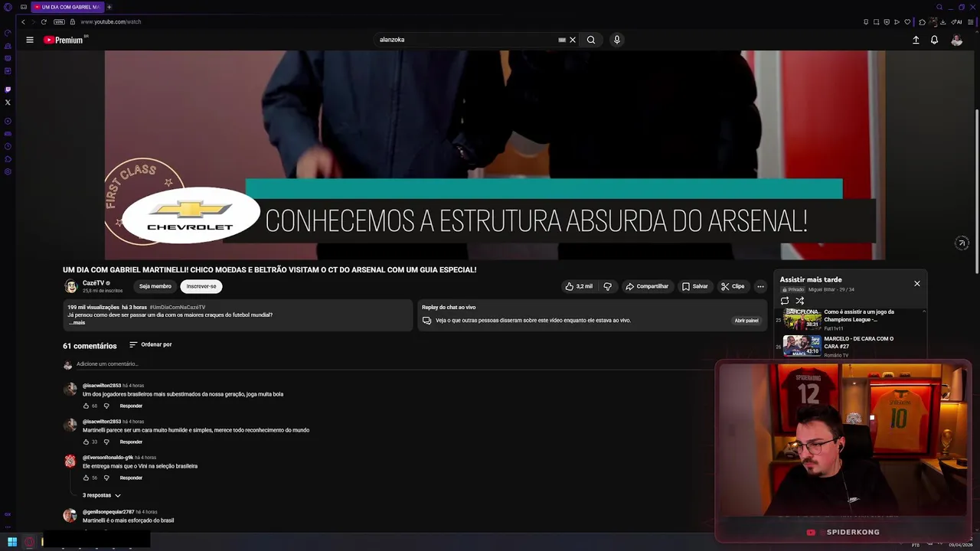
Task: Open the YouTube create upload icon
Action: coord(916,40)
